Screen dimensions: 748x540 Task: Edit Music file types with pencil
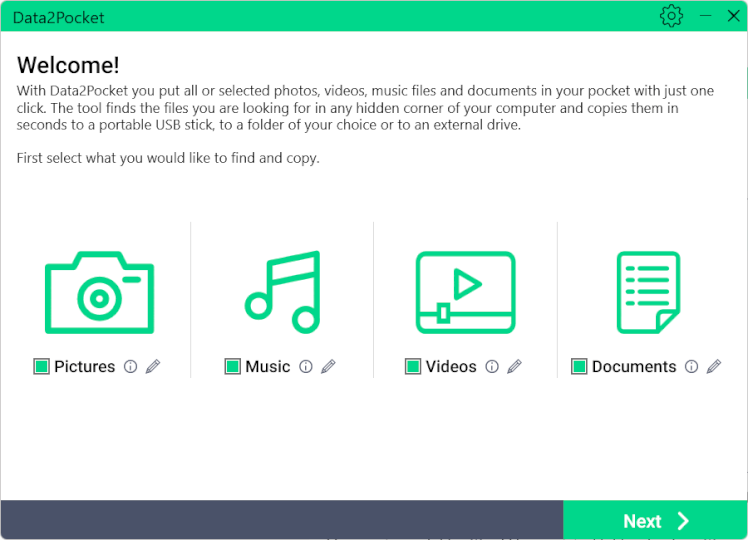click(x=328, y=366)
